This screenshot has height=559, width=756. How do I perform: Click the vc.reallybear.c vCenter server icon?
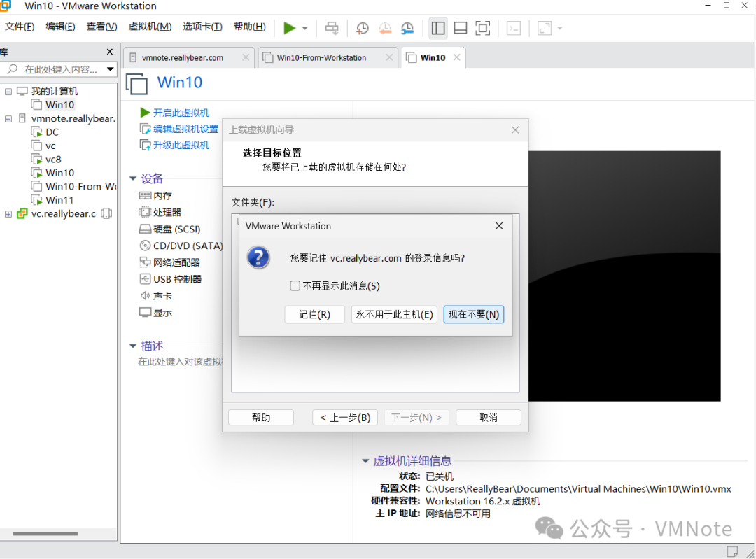coord(22,213)
